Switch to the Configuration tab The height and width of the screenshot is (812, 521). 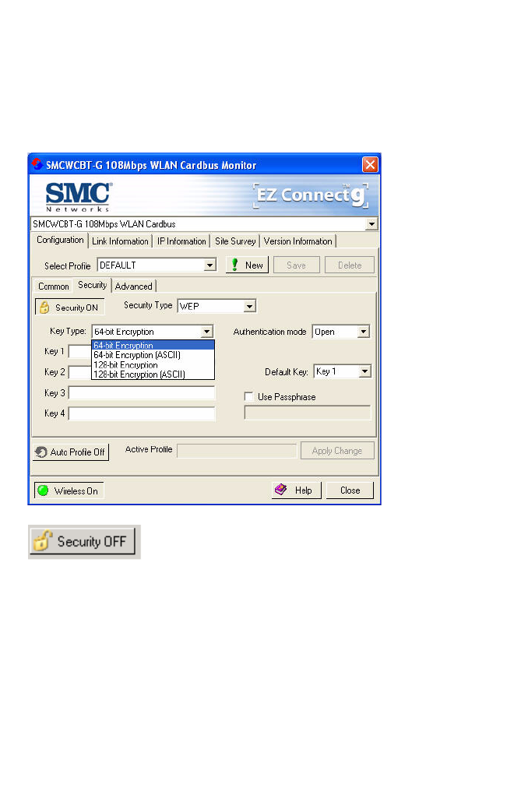pos(60,240)
